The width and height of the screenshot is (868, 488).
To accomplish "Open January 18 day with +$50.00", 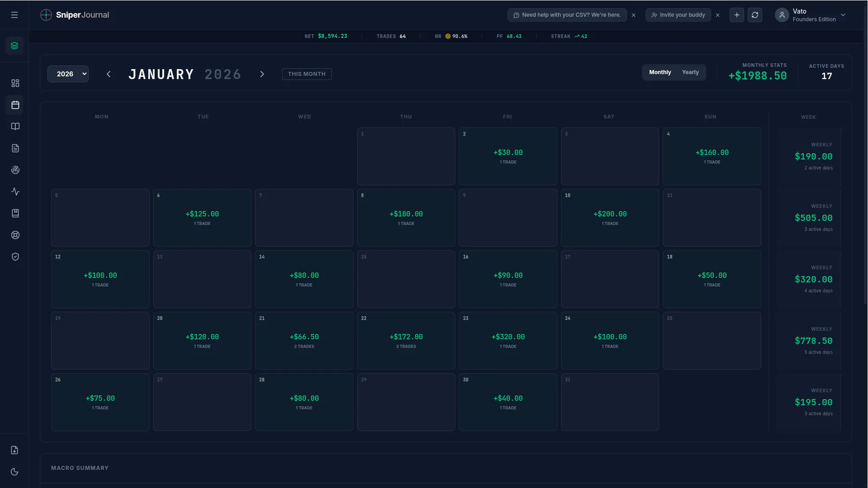I will pyautogui.click(x=712, y=279).
